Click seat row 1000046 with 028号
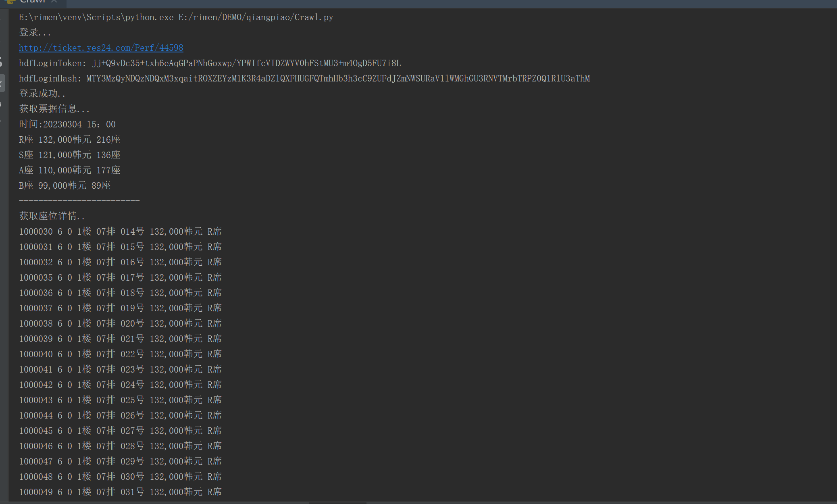 121,446
